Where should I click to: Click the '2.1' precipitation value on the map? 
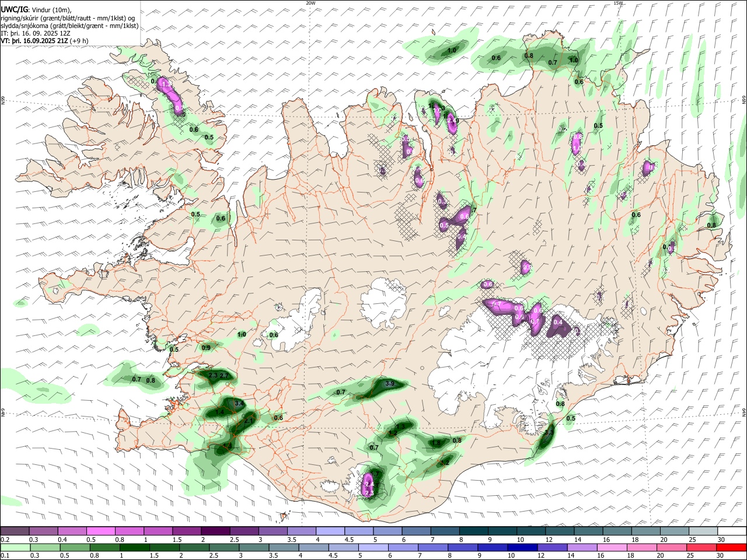(x=249, y=421)
